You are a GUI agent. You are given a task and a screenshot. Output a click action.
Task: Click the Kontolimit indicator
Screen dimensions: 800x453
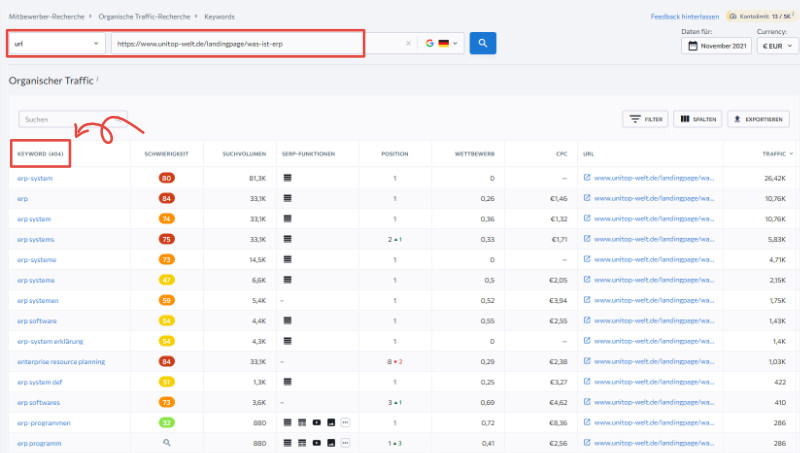(x=761, y=16)
